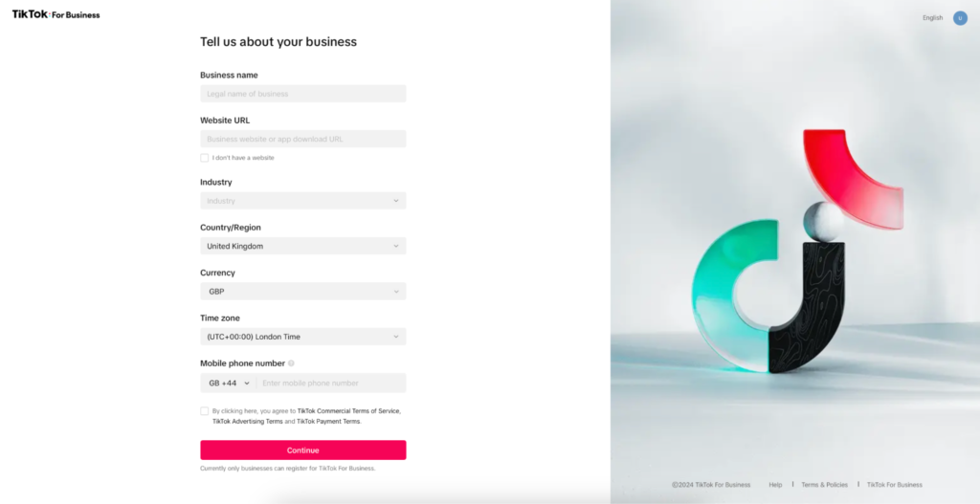This screenshot has height=504, width=980.
Task: Open the user avatar menu
Action: point(960,18)
